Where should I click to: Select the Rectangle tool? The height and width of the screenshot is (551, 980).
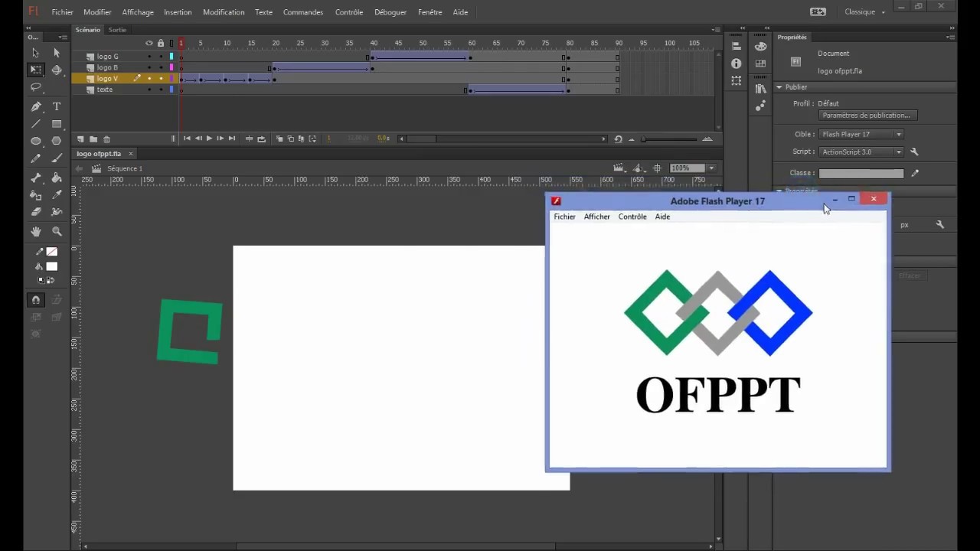56,124
